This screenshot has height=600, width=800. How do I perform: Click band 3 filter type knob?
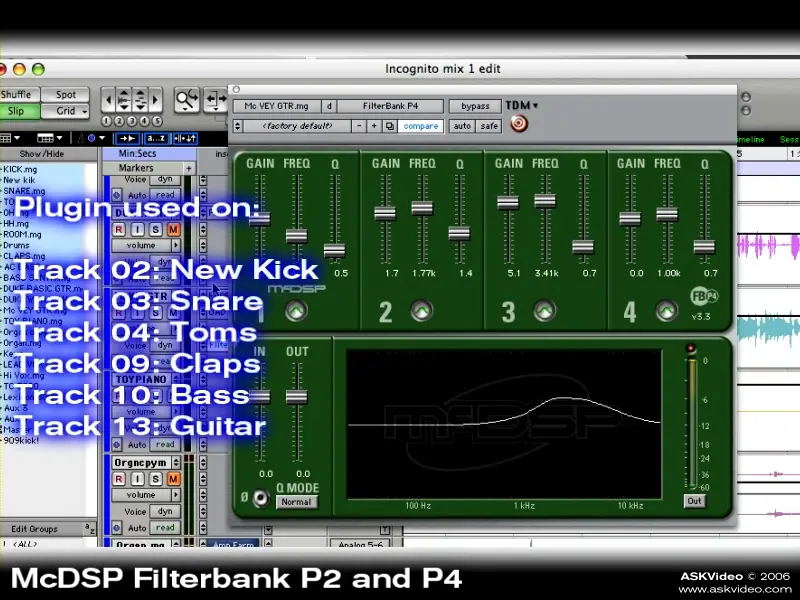point(544,310)
